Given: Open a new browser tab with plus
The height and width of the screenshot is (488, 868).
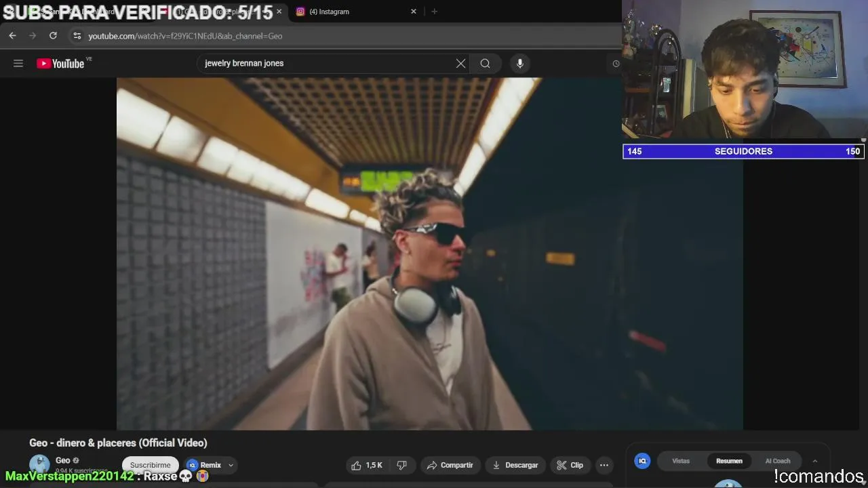Looking at the screenshot, I should point(434,12).
